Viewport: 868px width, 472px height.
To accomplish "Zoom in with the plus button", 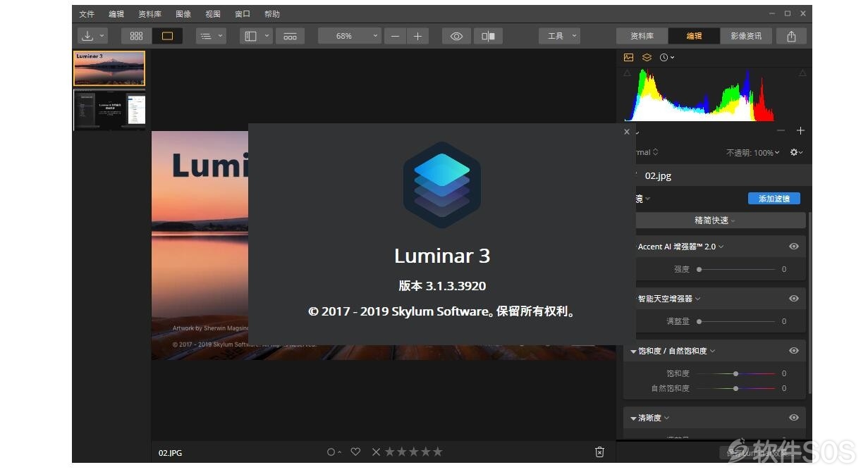I will (417, 36).
